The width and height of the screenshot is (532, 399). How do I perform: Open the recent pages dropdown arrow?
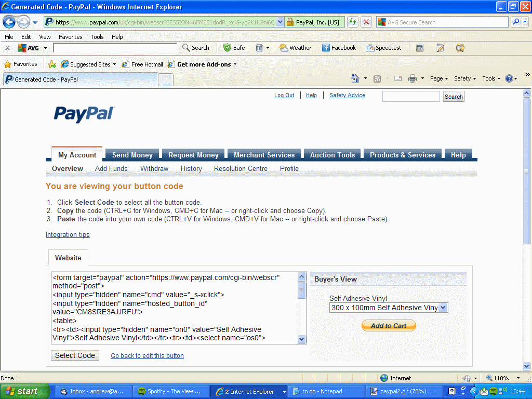pos(35,22)
